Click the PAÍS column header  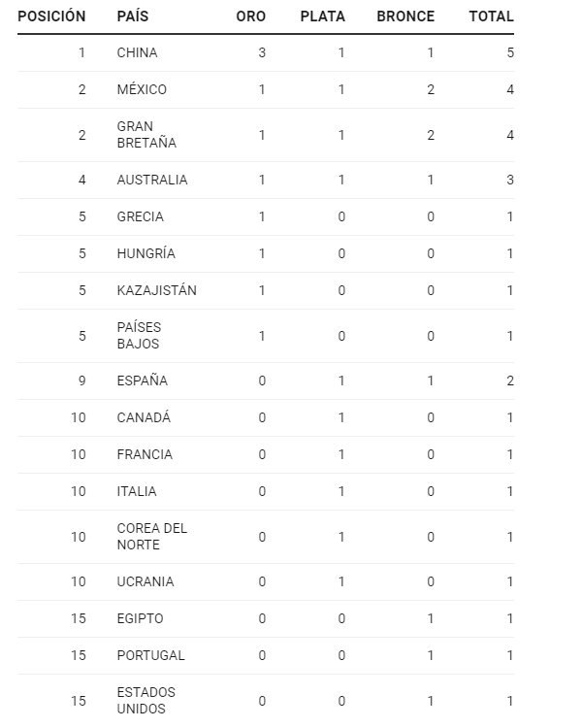(x=132, y=17)
